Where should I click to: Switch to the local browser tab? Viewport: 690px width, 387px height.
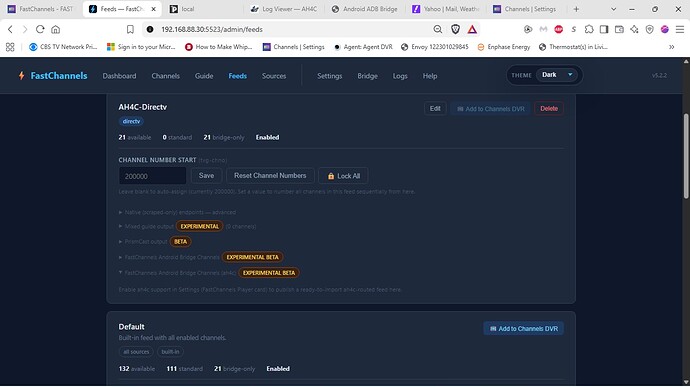pyautogui.click(x=202, y=9)
